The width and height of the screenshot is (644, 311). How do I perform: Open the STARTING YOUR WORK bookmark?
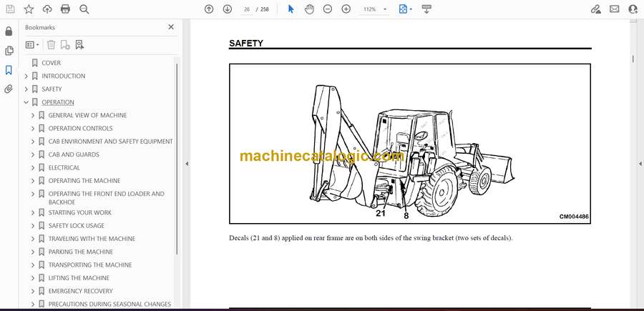point(79,212)
